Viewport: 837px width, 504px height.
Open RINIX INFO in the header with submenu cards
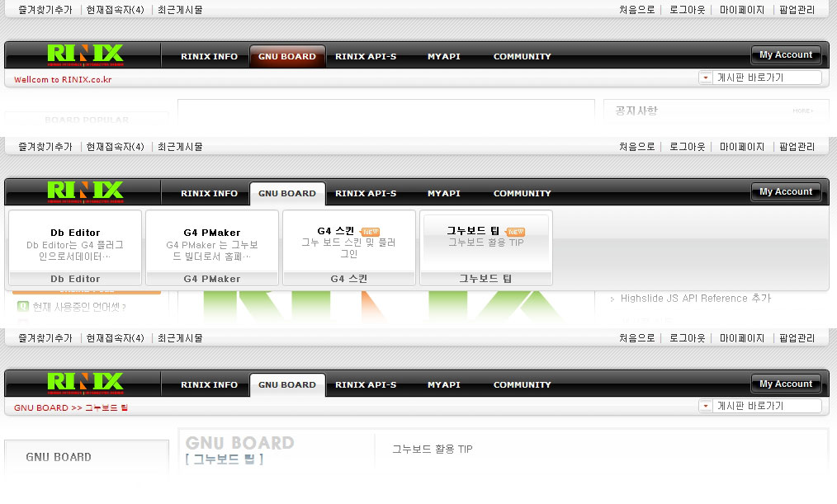pos(210,194)
